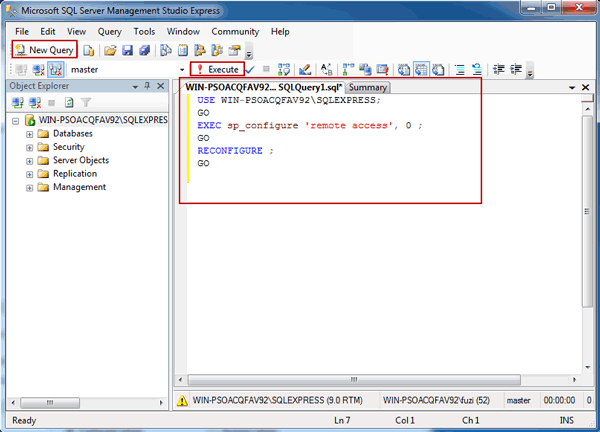The height and width of the screenshot is (432, 600).
Task: Expand the Replication folder
Action: pyautogui.click(x=29, y=174)
